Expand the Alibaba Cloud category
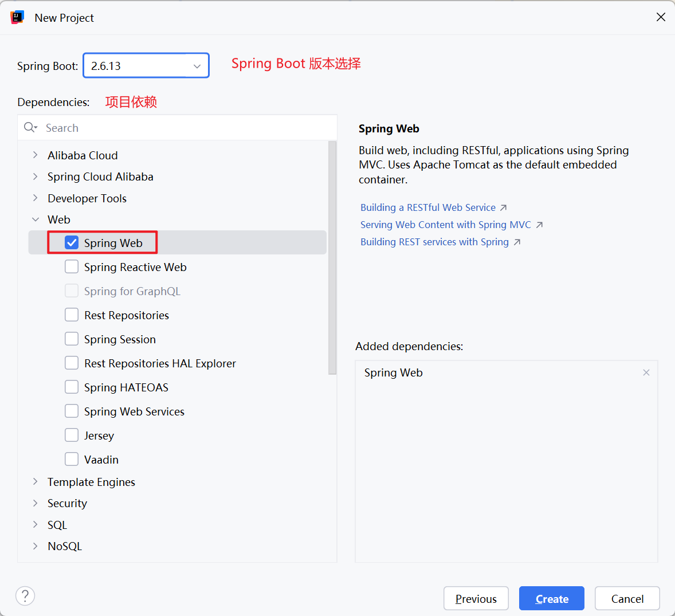Viewport: 675px width, 616px height. tap(36, 155)
